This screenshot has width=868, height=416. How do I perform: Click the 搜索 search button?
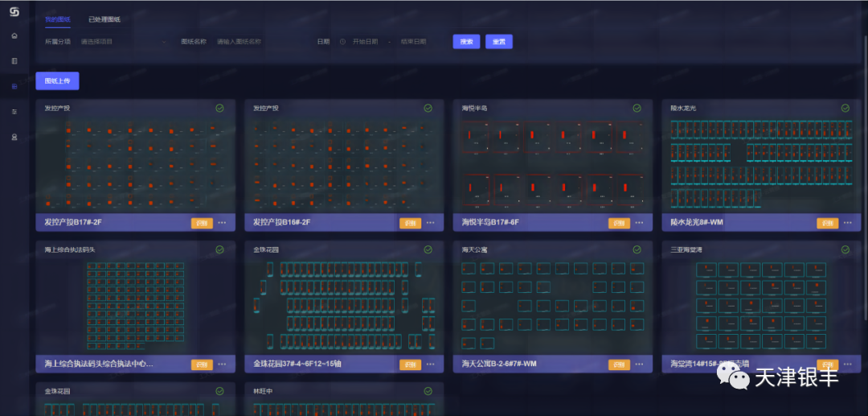click(466, 42)
